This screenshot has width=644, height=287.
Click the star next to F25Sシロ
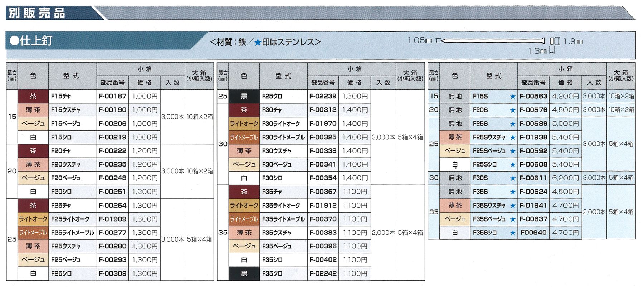(513, 165)
